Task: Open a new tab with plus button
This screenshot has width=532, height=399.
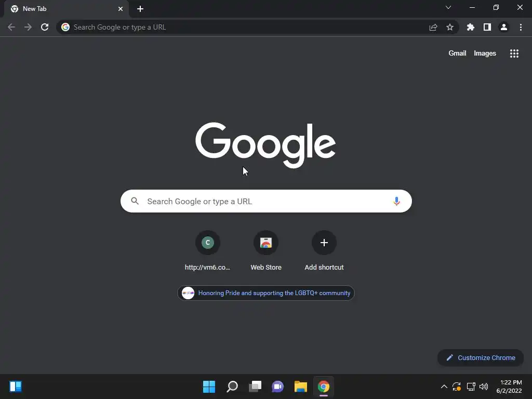Action: click(x=140, y=9)
